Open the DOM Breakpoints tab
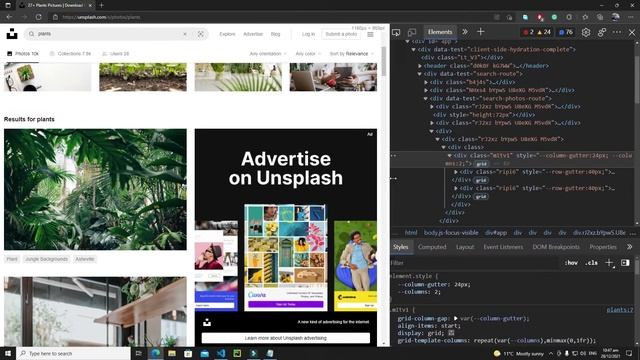Viewport: 640px width, 360px height. click(x=556, y=247)
